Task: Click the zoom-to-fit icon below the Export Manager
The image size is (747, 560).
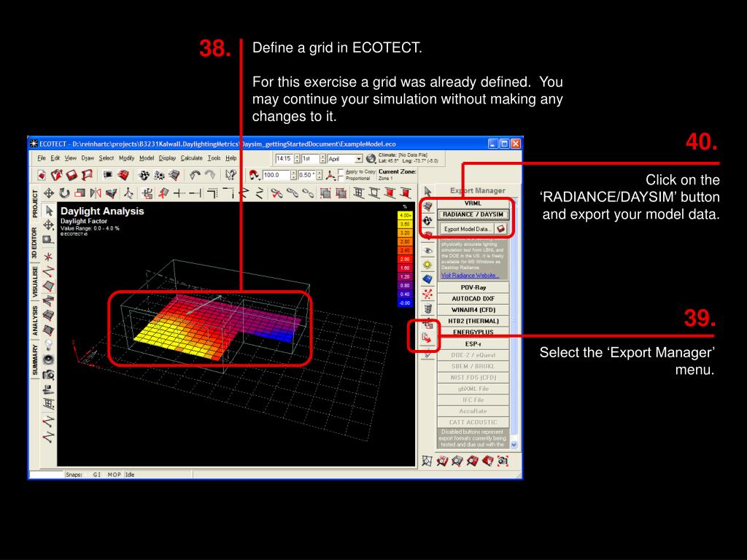Action: coord(427,461)
